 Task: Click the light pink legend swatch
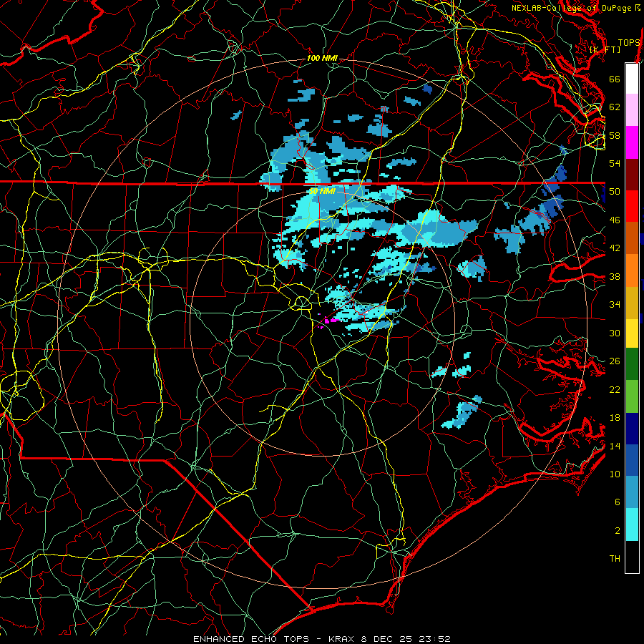pos(632,110)
